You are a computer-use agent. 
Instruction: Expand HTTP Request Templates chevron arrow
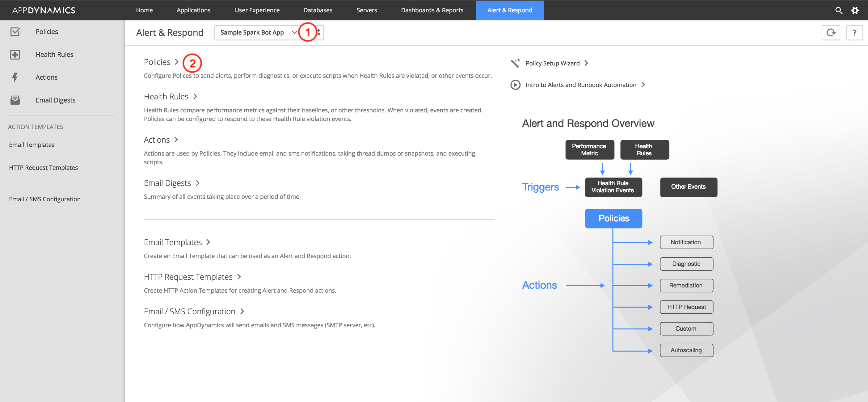(239, 277)
